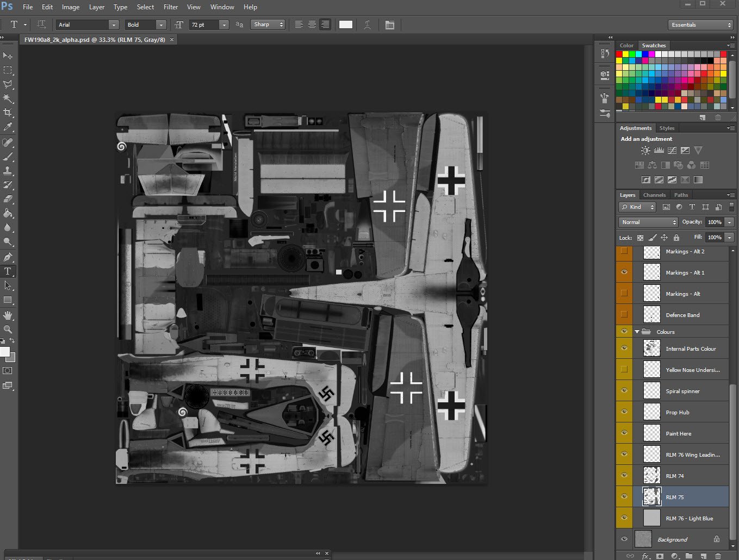Switch to the Paths tab

[x=681, y=195]
